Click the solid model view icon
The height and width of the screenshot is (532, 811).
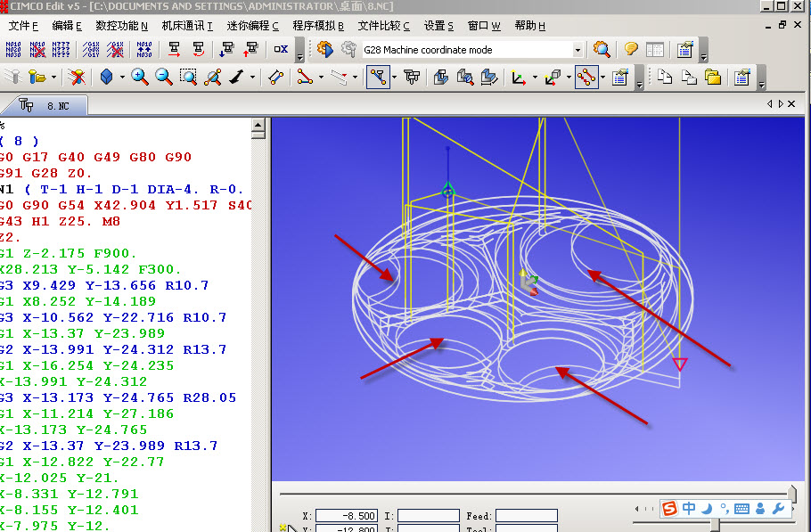pyautogui.click(x=440, y=78)
